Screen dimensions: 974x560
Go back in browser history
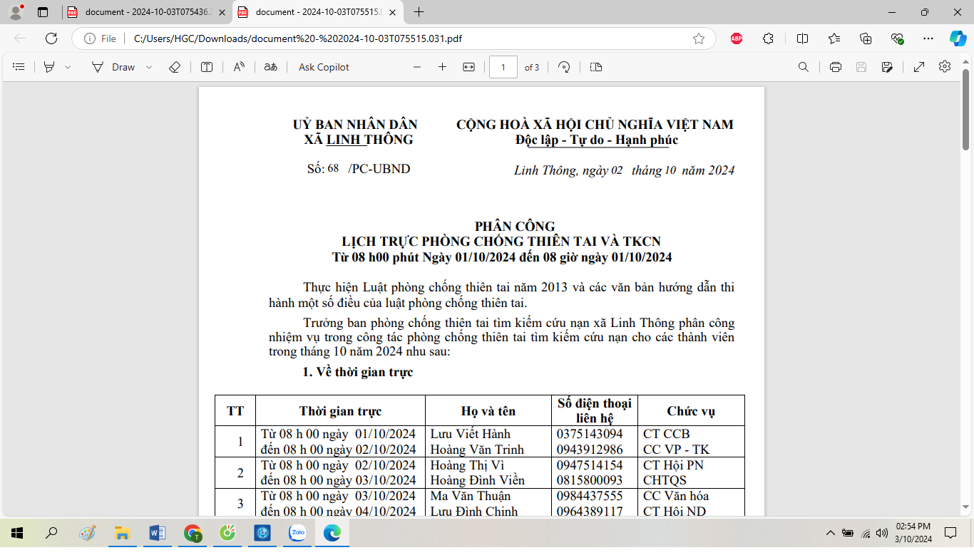(x=20, y=38)
